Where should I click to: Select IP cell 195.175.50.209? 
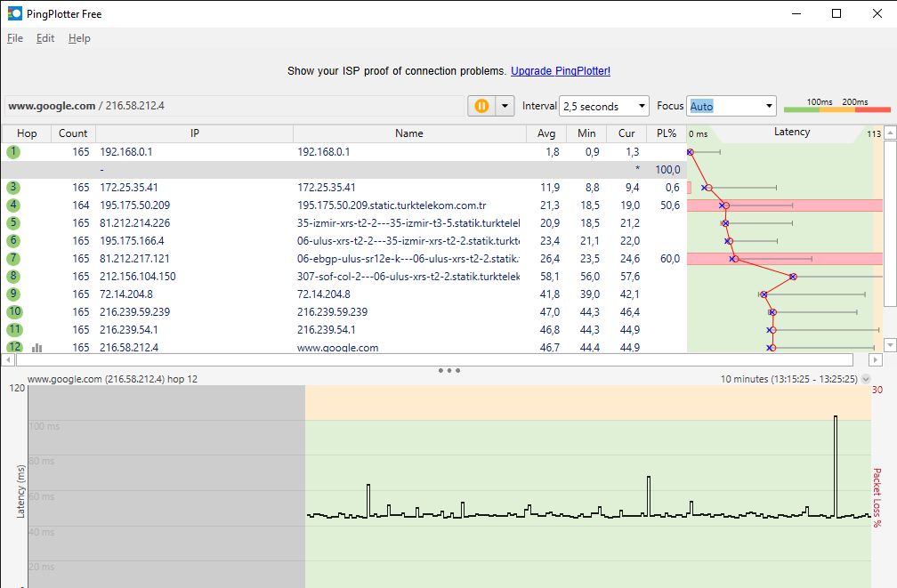click(135, 205)
